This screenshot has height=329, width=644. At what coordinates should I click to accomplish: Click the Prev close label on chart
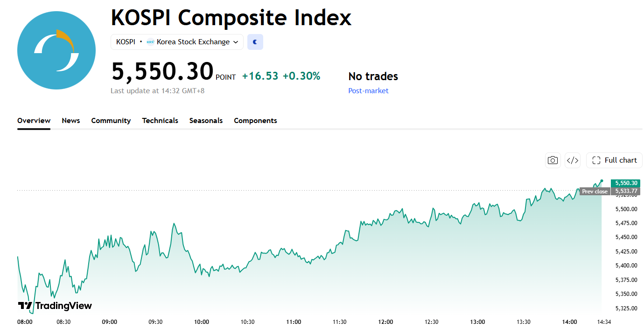(x=595, y=192)
